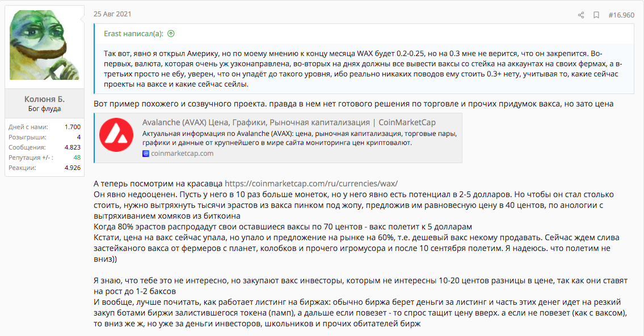The width and height of the screenshot is (644, 336).
Task: View the Сообщения count 4.823
Action: [72, 147]
